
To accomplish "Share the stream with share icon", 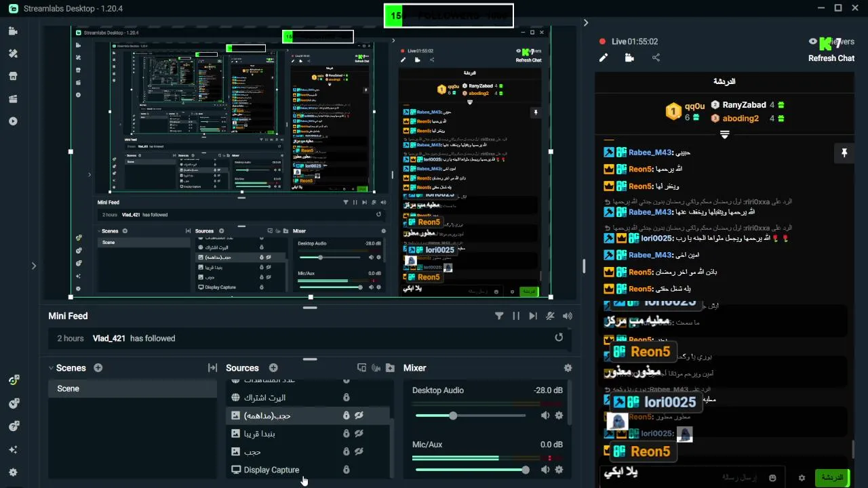I will point(656,58).
